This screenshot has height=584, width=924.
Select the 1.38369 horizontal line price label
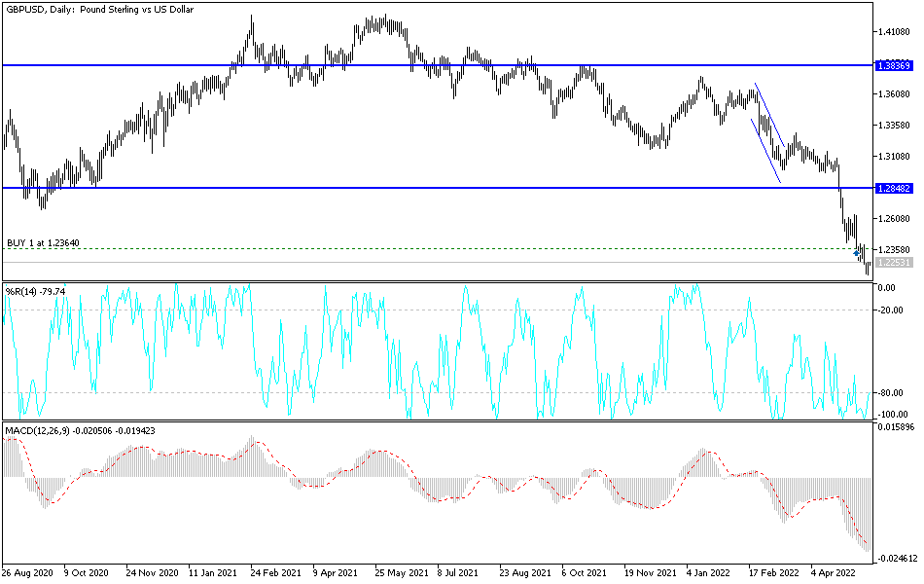point(894,65)
